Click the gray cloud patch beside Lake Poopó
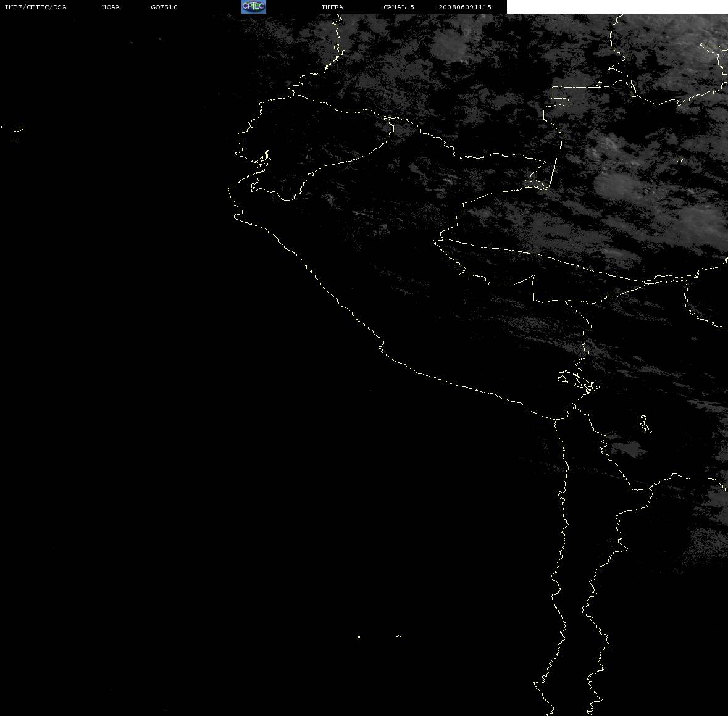Image resolution: width=728 pixels, height=716 pixels. pos(628,448)
